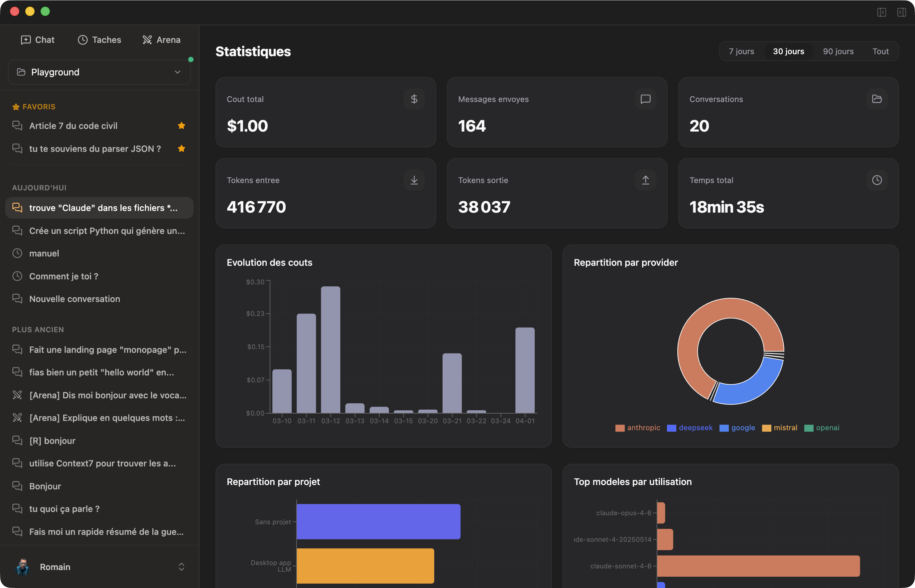Click the message bubble icon on Messages envoyes
915x588 pixels.
point(645,99)
